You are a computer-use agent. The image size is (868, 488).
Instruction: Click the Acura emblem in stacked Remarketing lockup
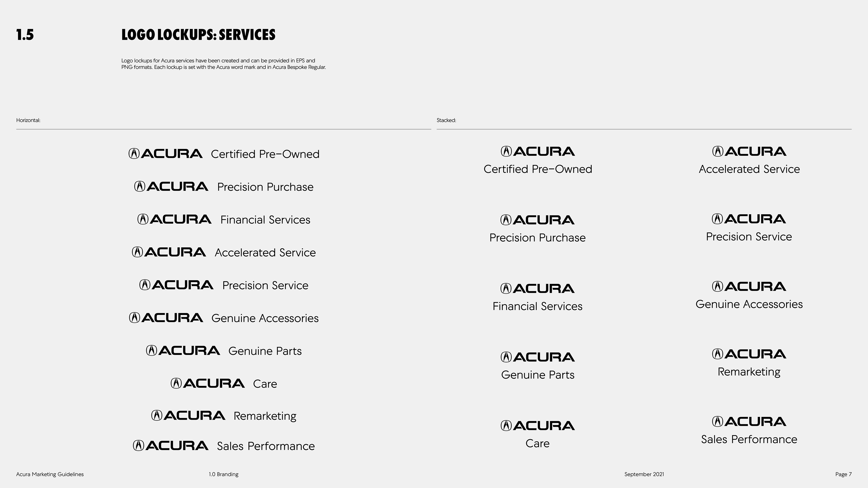pos(717,354)
